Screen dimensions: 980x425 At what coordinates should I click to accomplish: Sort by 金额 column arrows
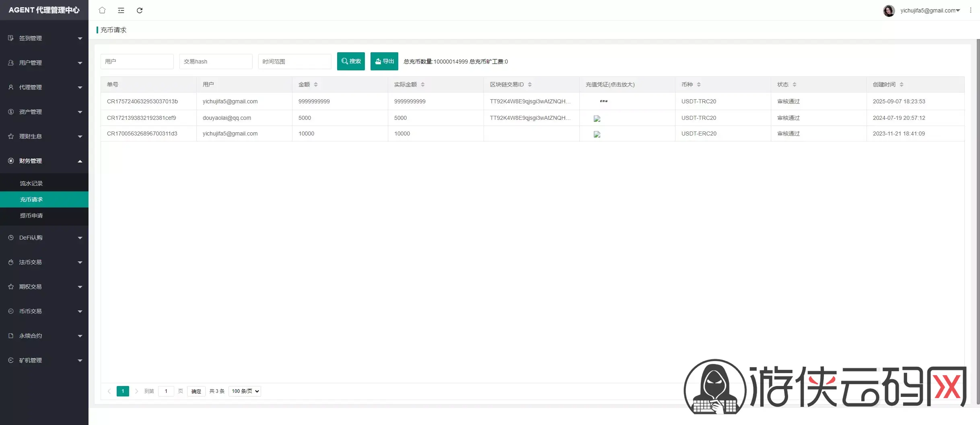pos(316,84)
